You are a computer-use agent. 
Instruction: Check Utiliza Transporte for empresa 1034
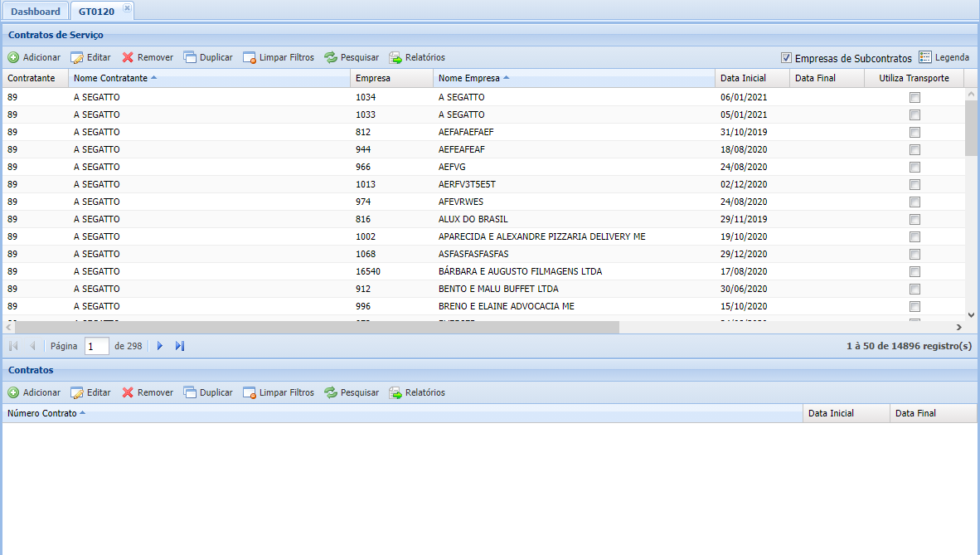915,98
